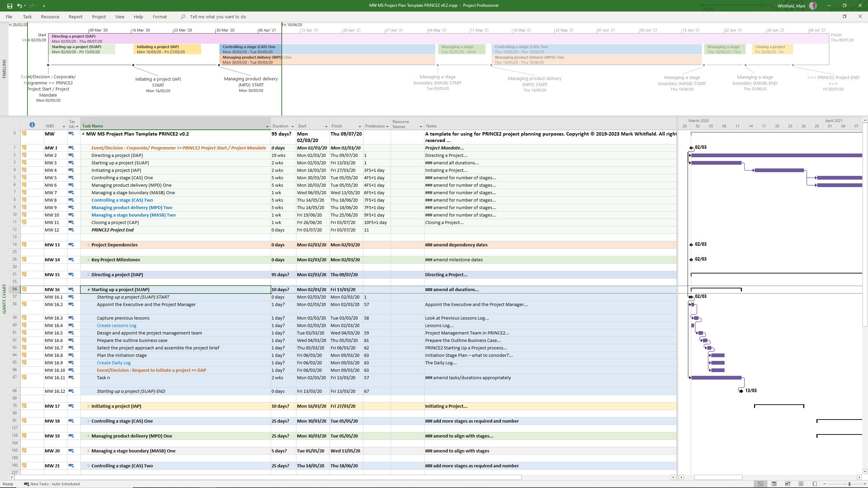Click the Undo icon
Screen dimensions: 868x488
coord(20,6)
